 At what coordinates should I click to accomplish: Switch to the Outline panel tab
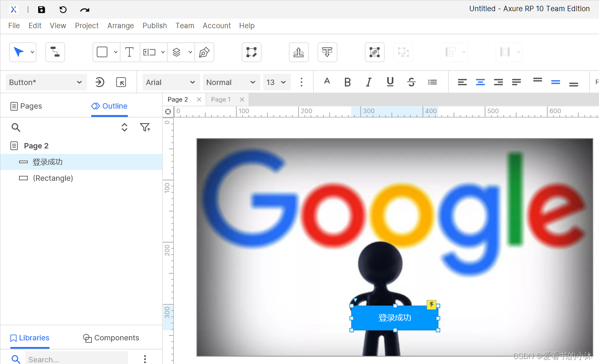(x=109, y=106)
